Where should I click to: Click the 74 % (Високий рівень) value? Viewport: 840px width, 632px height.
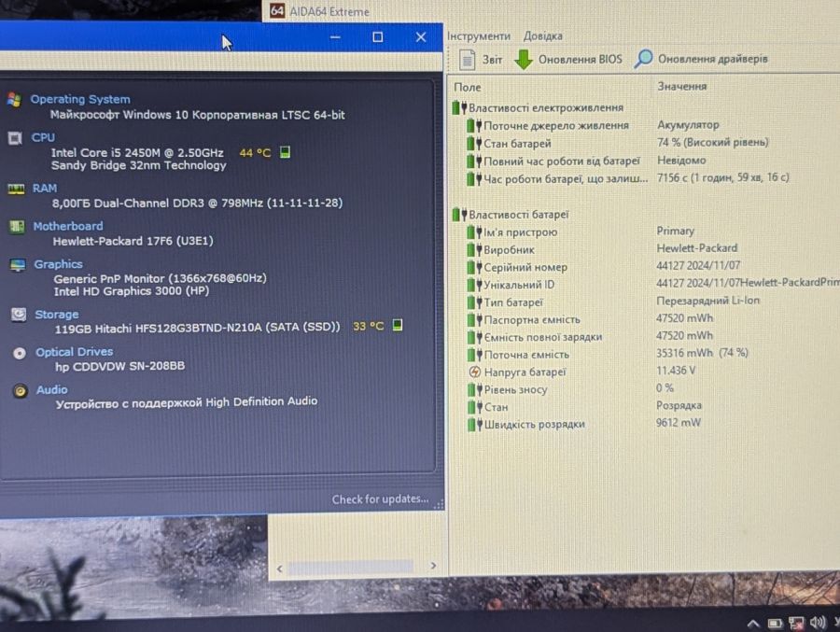712,142
